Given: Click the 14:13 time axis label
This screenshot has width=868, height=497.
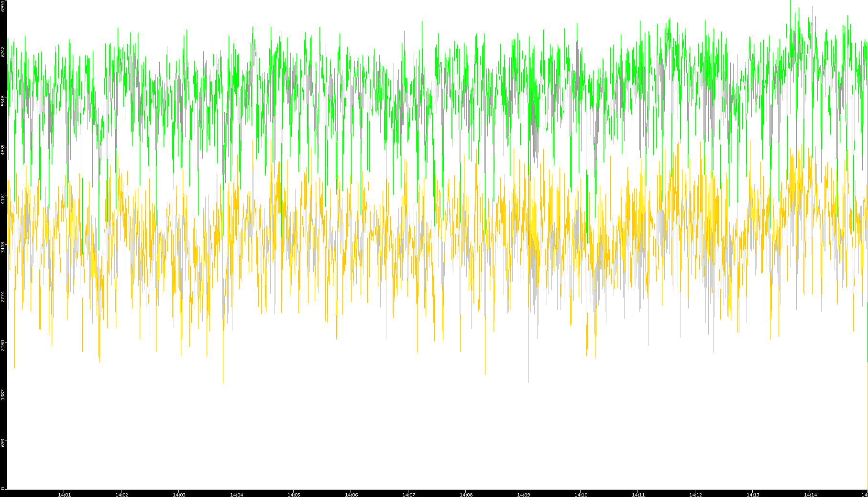Looking at the screenshot, I should [x=753, y=495].
